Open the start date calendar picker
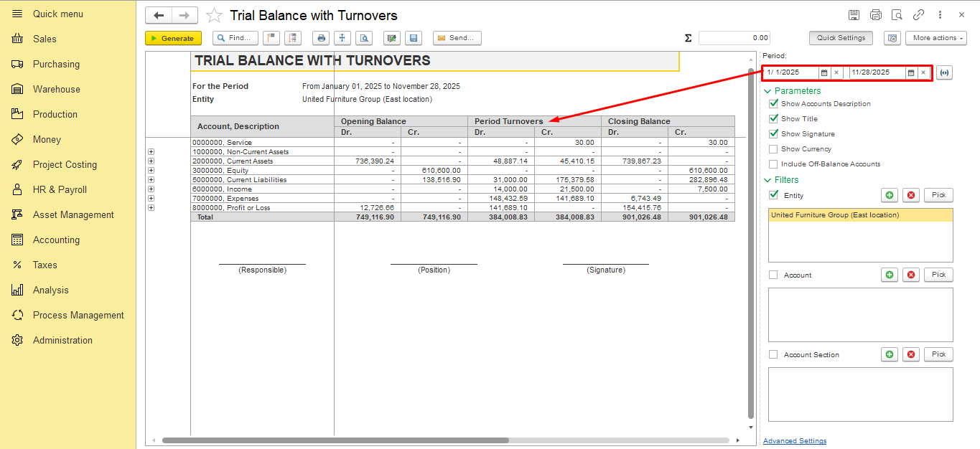 [824, 72]
